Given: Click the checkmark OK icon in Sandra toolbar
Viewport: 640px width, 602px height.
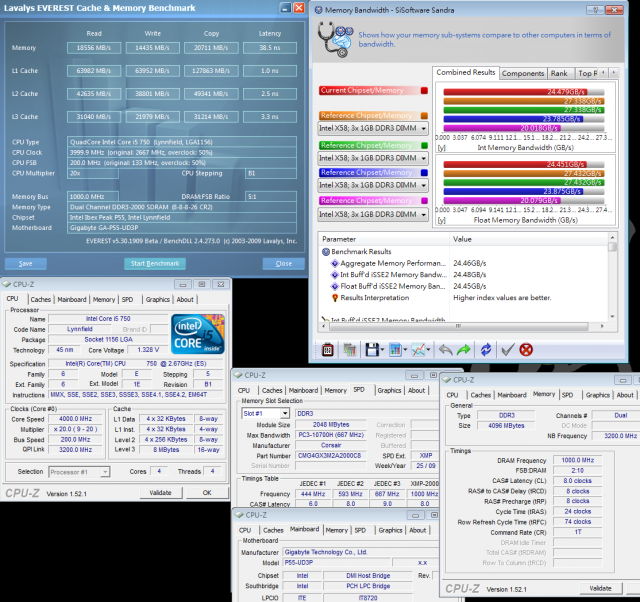Looking at the screenshot, I should (x=507, y=350).
